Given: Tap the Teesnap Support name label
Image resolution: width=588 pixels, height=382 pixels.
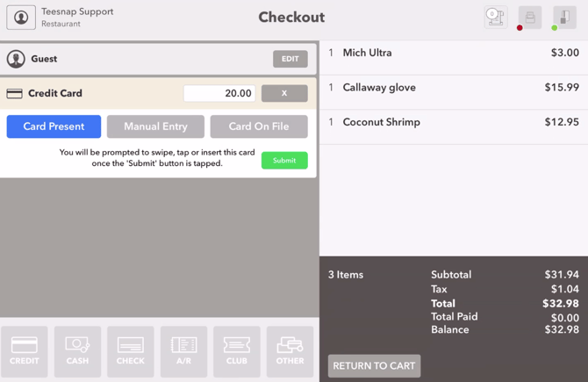Looking at the screenshot, I should tap(77, 11).
